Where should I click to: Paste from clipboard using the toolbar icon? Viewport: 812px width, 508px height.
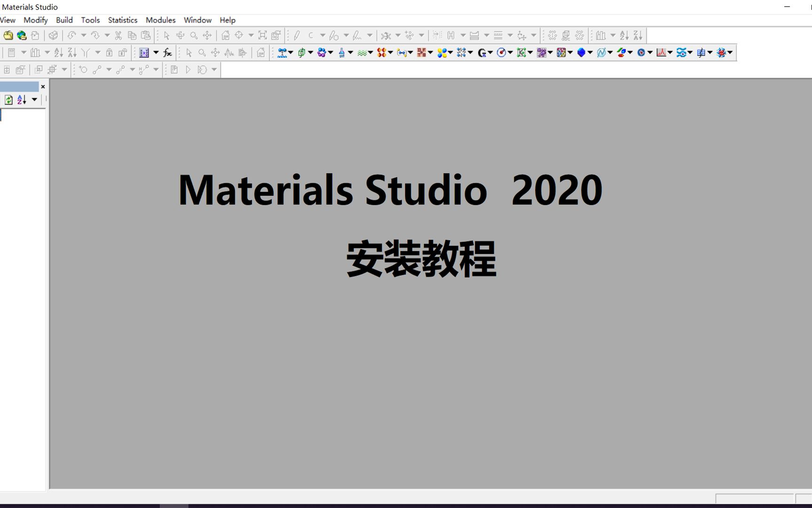click(146, 35)
